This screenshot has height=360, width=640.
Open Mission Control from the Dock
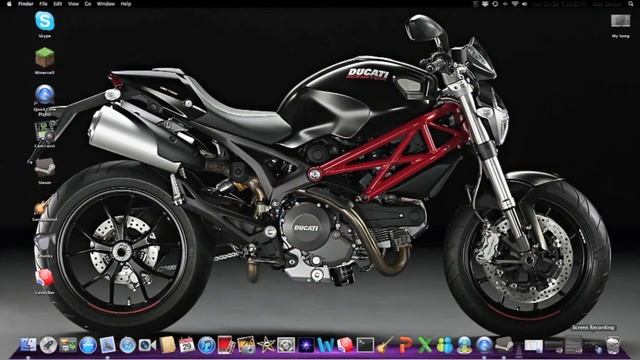click(x=68, y=345)
